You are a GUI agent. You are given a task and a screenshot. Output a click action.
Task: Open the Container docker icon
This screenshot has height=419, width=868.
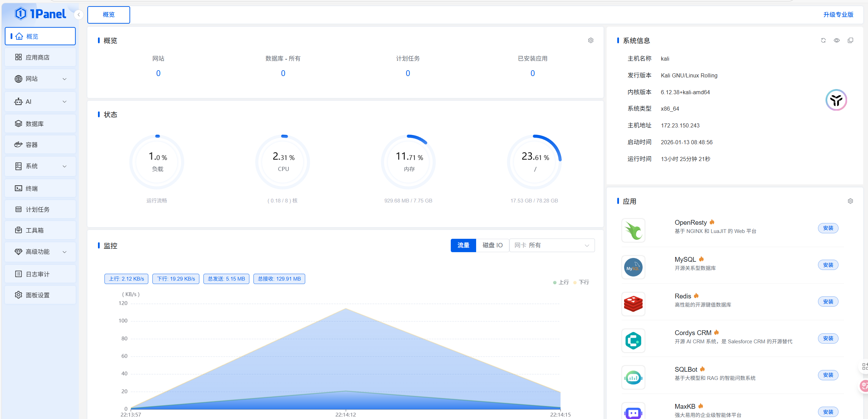18,145
